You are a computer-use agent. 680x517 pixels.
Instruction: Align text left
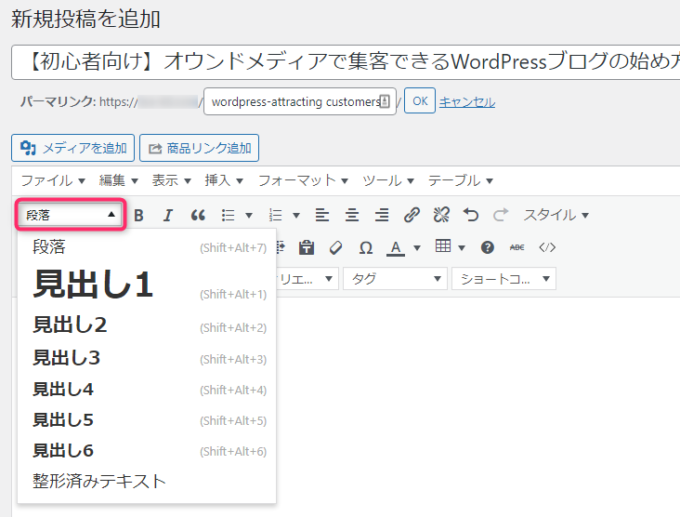322,215
